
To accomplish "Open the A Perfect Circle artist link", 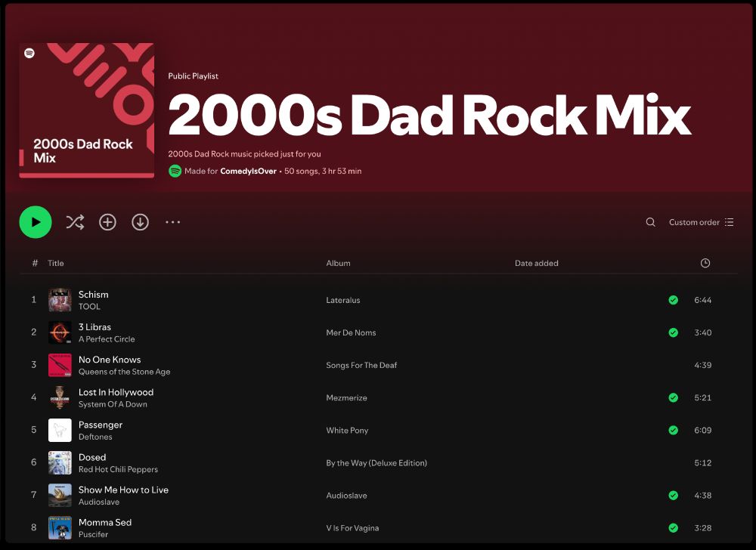I will (x=107, y=339).
